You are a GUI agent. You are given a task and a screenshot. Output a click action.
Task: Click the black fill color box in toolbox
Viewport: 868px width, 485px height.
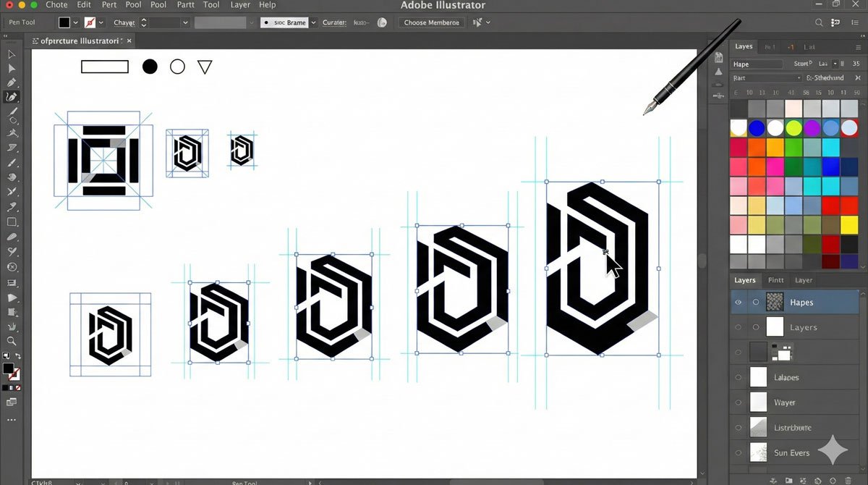pyautogui.click(x=8, y=368)
